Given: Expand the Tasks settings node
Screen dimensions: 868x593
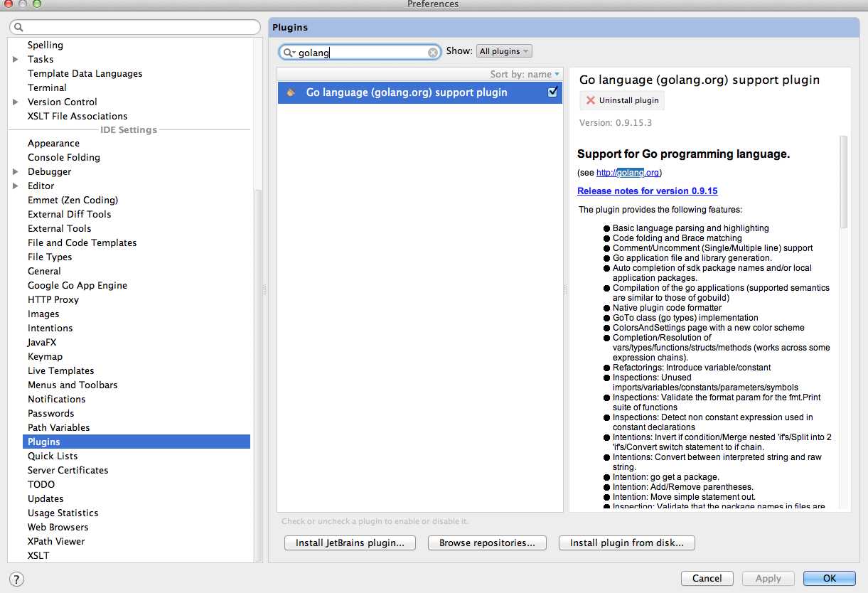Looking at the screenshot, I should pos(16,60).
